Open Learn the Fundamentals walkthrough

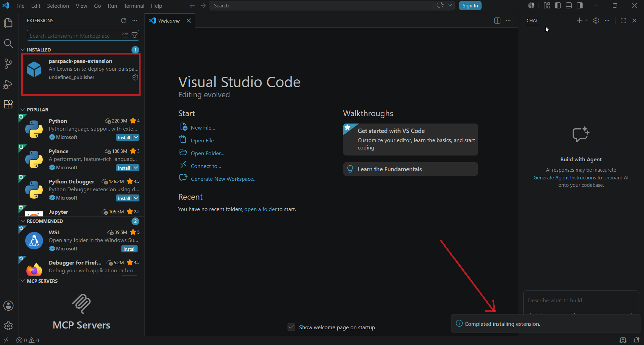410,169
